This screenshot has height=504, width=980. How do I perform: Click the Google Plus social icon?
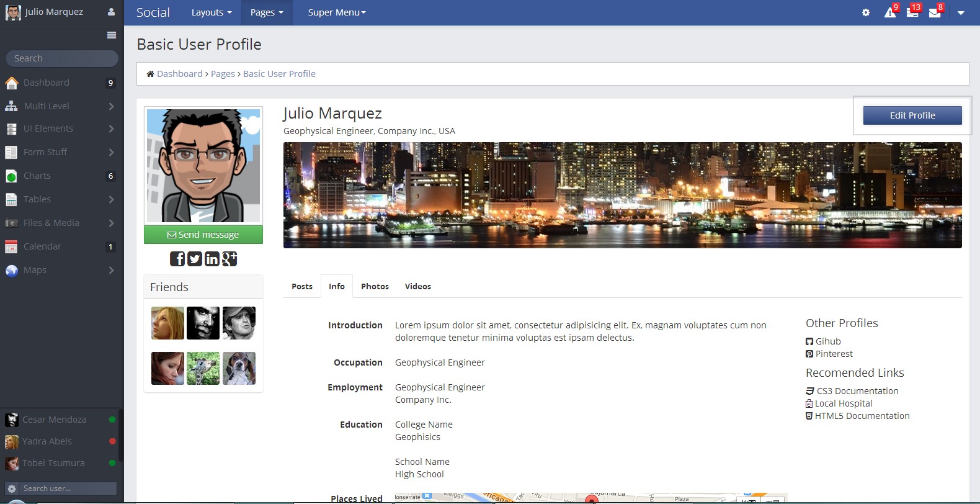click(x=229, y=259)
